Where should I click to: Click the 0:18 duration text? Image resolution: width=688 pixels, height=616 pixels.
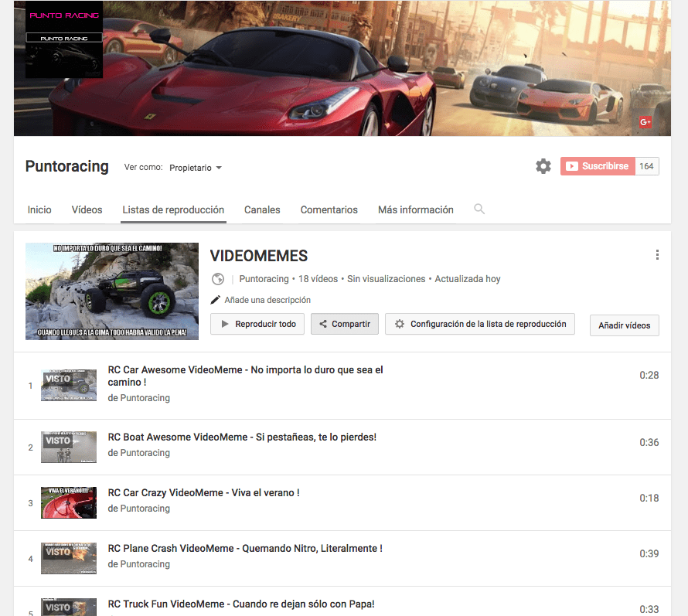coord(649,498)
